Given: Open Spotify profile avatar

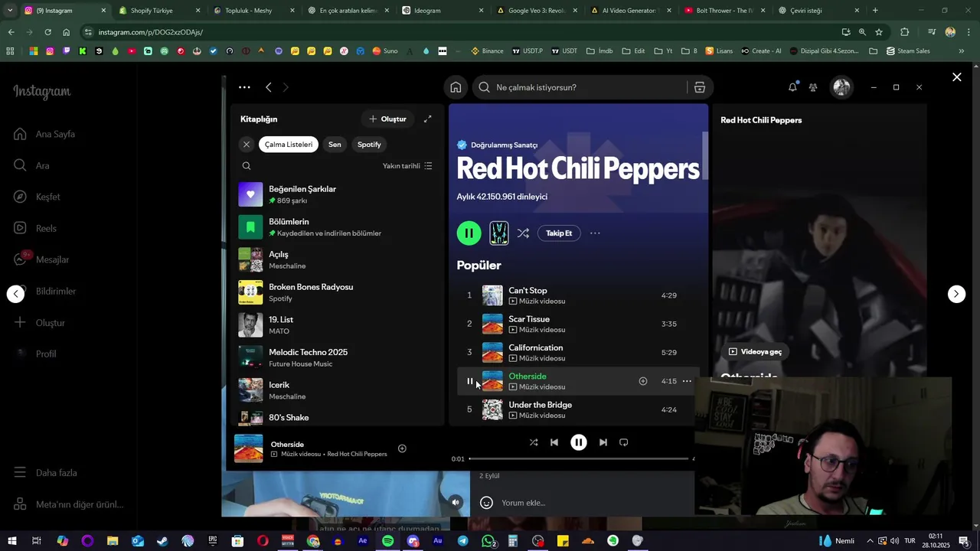Looking at the screenshot, I should [841, 87].
